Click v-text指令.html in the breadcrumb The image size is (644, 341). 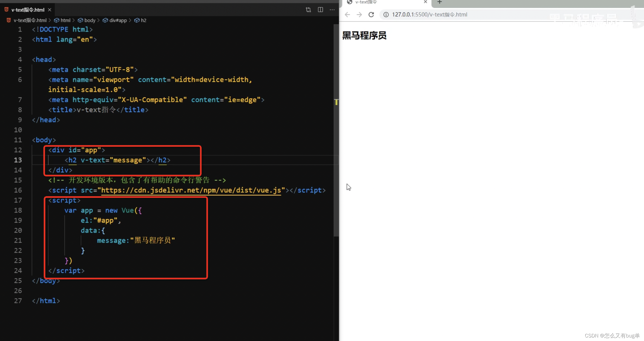click(x=30, y=20)
